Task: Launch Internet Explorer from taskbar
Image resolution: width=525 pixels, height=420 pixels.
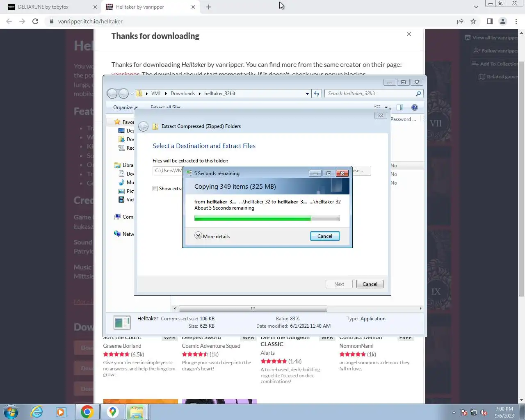Action: point(37,412)
